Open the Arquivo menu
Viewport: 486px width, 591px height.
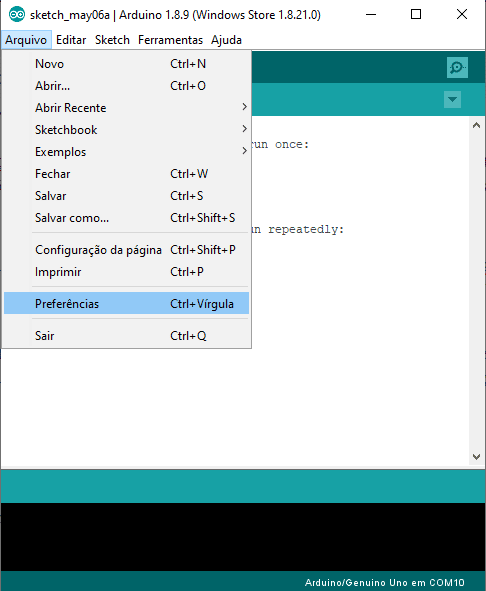pos(26,40)
